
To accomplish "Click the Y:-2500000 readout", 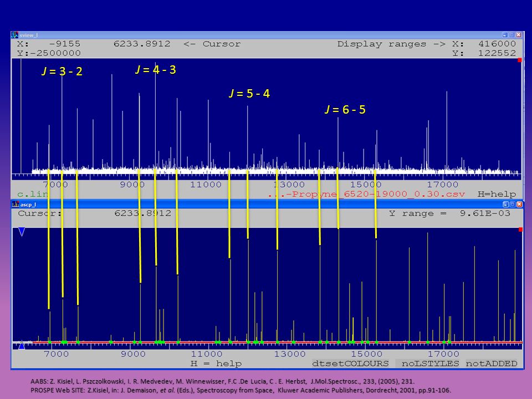I will point(49,53).
